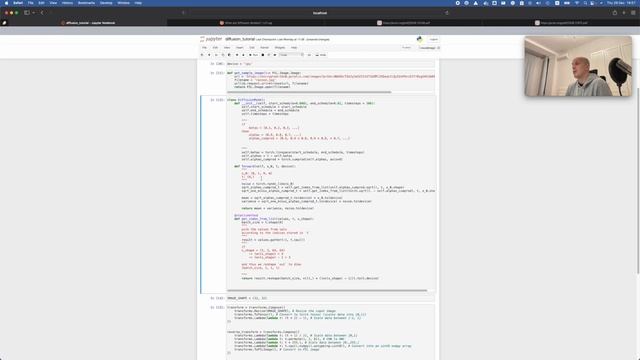The height and width of the screenshot is (360, 640).
Task: Open the Apple menu
Action: click(x=6, y=3)
